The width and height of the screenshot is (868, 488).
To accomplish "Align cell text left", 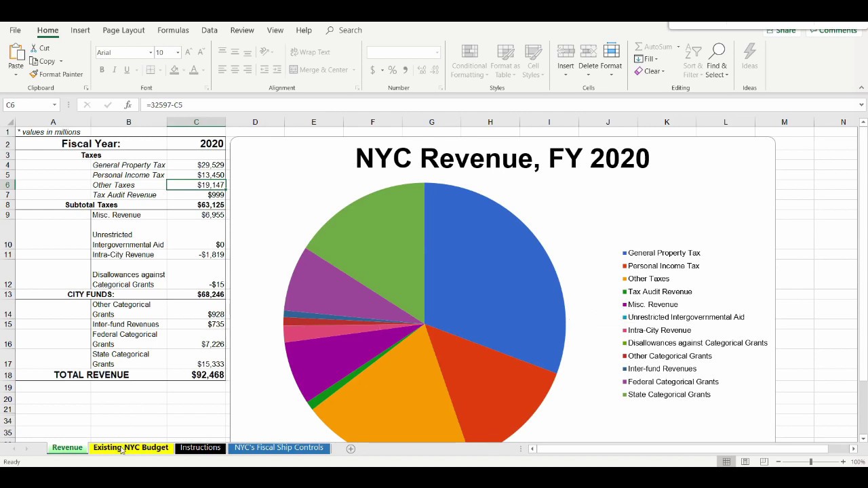I will pos(222,70).
